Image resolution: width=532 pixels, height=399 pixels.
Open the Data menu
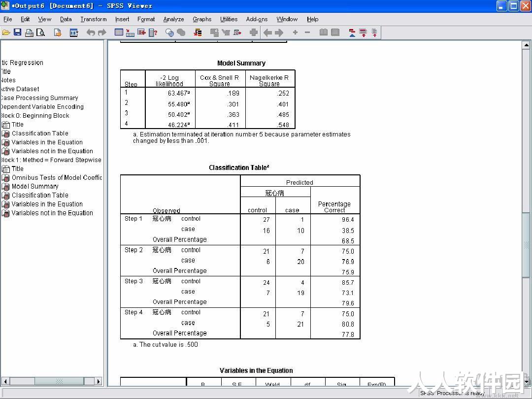coord(66,19)
